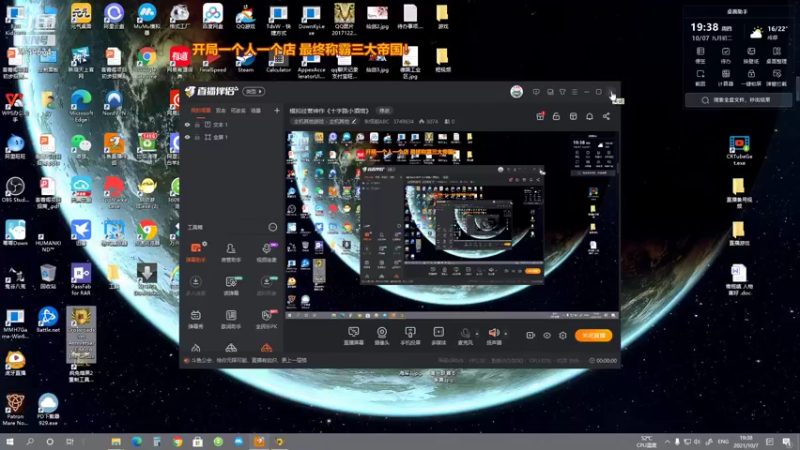This screenshot has height=450, width=800.
Task: Toggle the lock on the 全屏 1 source
Action: point(197,137)
